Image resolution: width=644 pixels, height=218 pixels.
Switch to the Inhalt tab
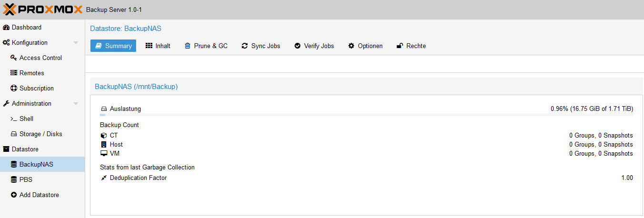[158, 46]
